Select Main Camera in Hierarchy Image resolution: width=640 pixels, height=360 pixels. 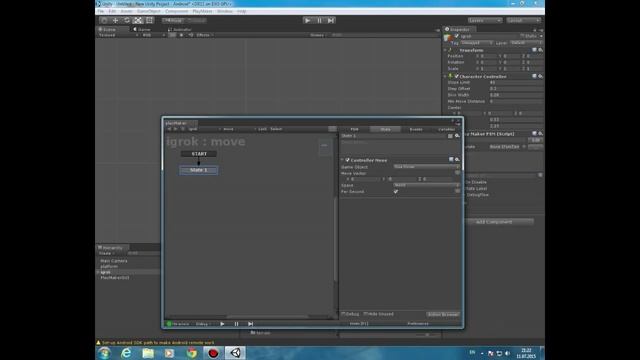114,261
